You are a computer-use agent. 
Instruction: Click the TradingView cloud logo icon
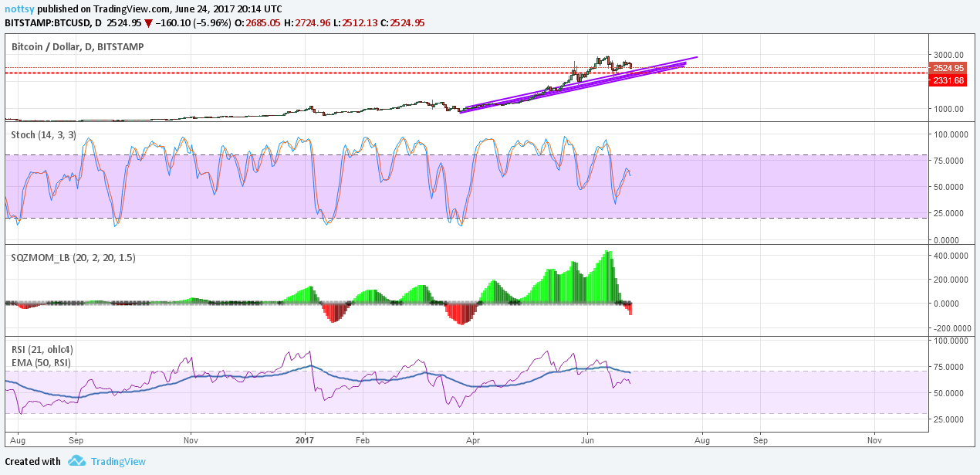tap(76, 461)
